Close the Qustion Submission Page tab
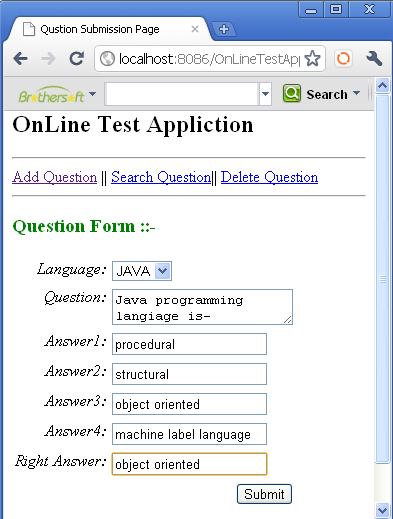 pos(195,29)
